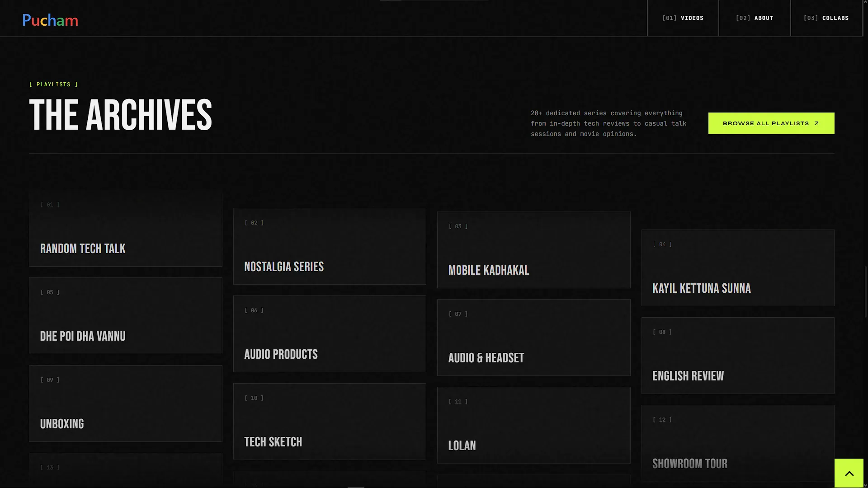This screenshot has height=488, width=868.
Task: Open the Random Tech Talk playlist card
Action: pyautogui.click(x=126, y=228)
